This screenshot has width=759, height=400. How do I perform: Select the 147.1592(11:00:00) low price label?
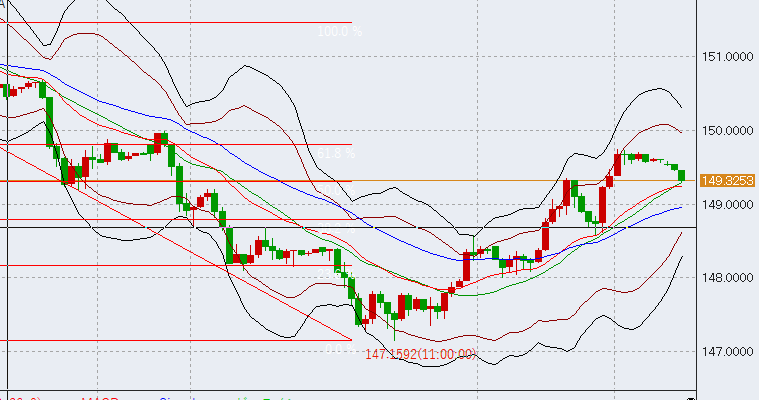point(420,354)
